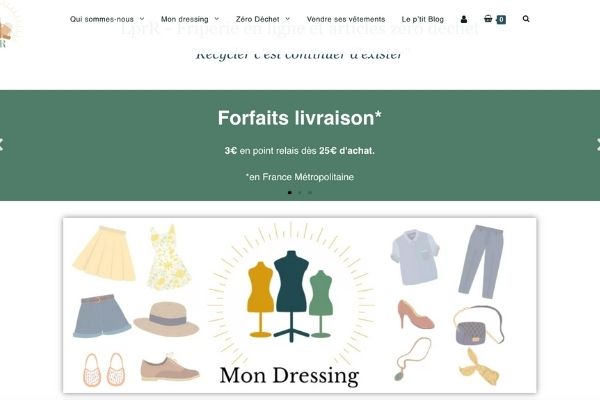600x400 pixels.
Task: Select the first carousel dot
Action: (x=290, y=193)
